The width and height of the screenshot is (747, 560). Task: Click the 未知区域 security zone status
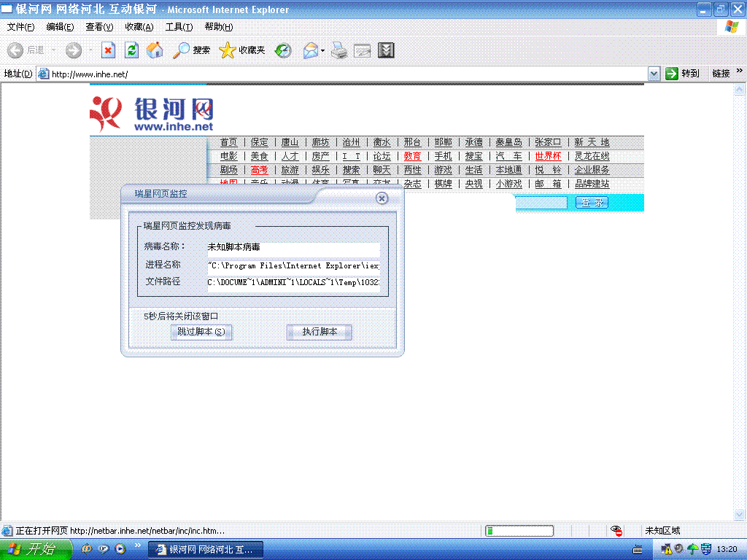662,531
